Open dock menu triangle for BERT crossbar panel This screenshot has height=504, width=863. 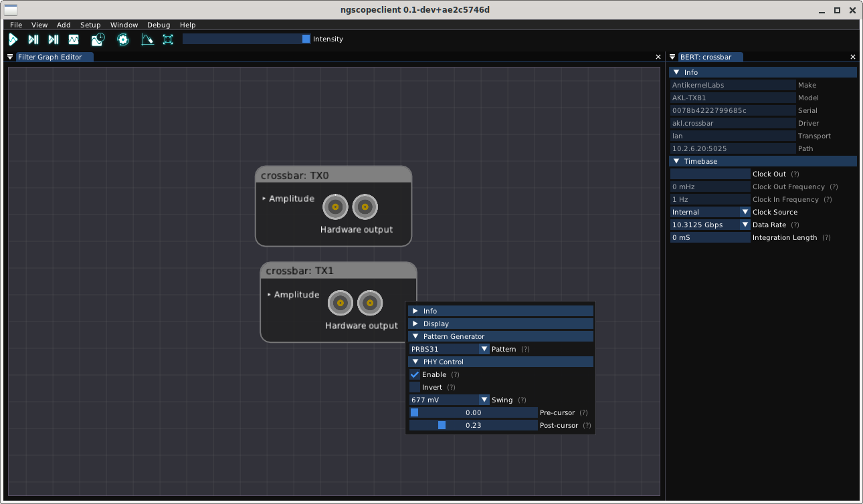click(672, 57)
